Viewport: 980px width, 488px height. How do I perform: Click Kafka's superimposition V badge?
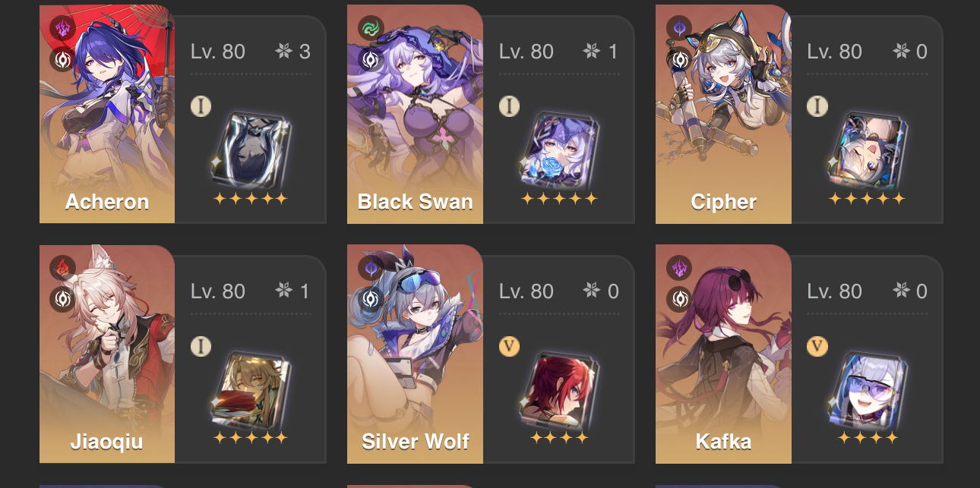(x=817, y=346)
